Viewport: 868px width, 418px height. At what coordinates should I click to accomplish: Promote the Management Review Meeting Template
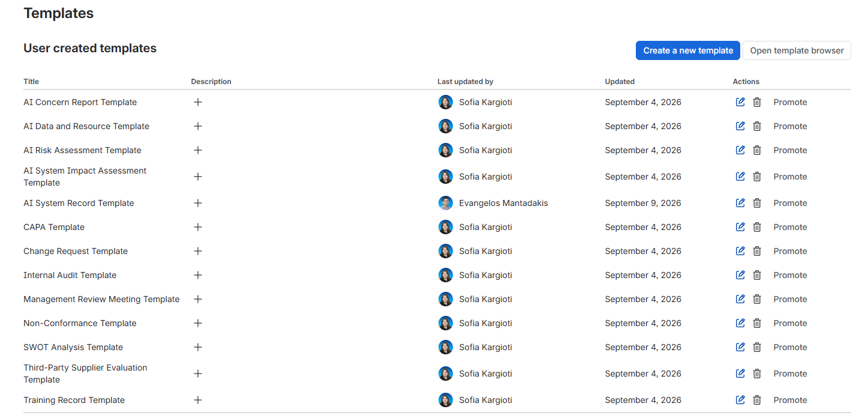click(790, 299)
